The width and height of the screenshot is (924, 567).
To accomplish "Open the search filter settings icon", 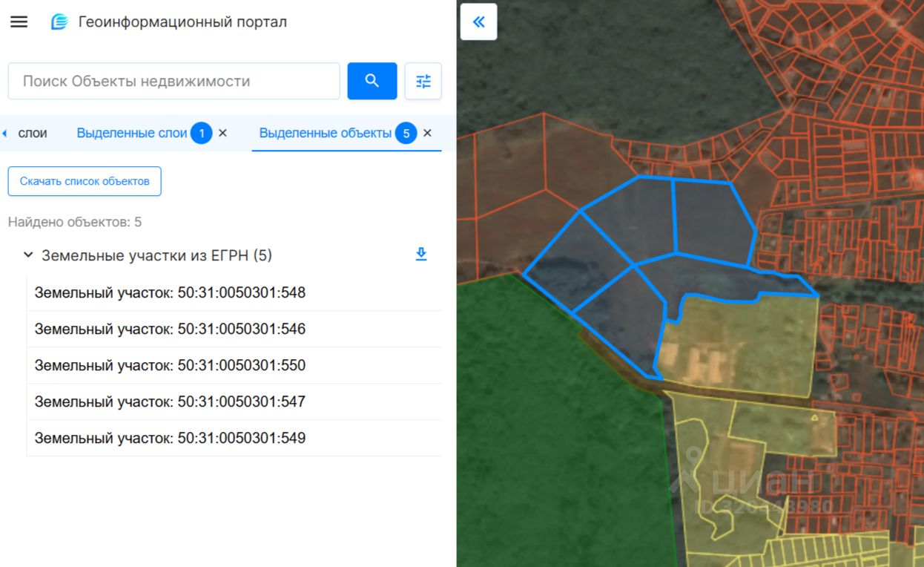I will coord(423,81).
